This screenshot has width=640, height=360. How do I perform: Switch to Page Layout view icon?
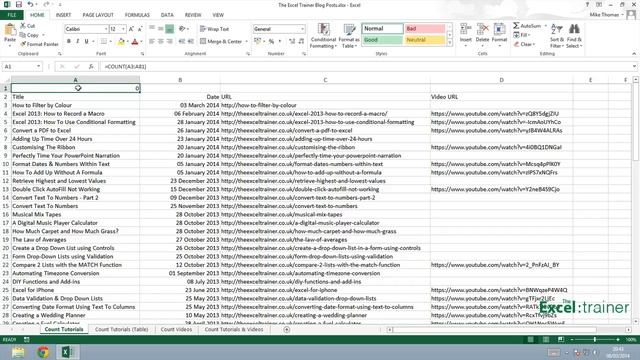point(546,340)
